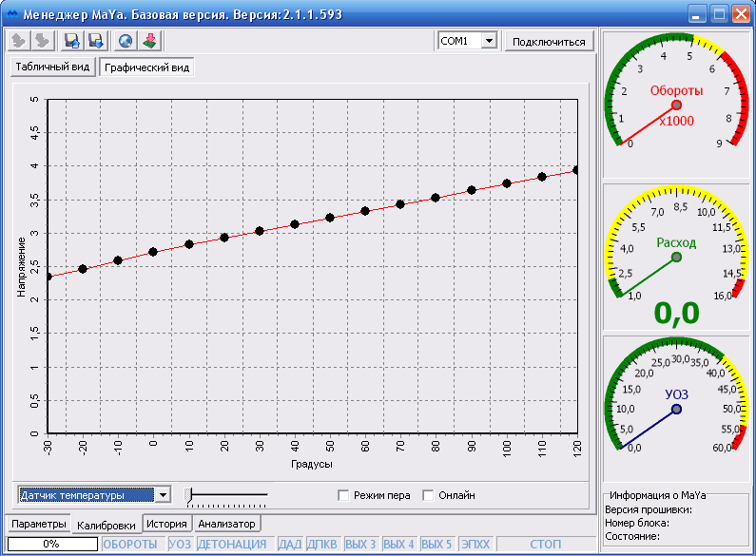Image resolution: width=756 pixels, height=556 pixels.
Task: Click the ДАД status indicator
Action: click(x=290, y=544)
